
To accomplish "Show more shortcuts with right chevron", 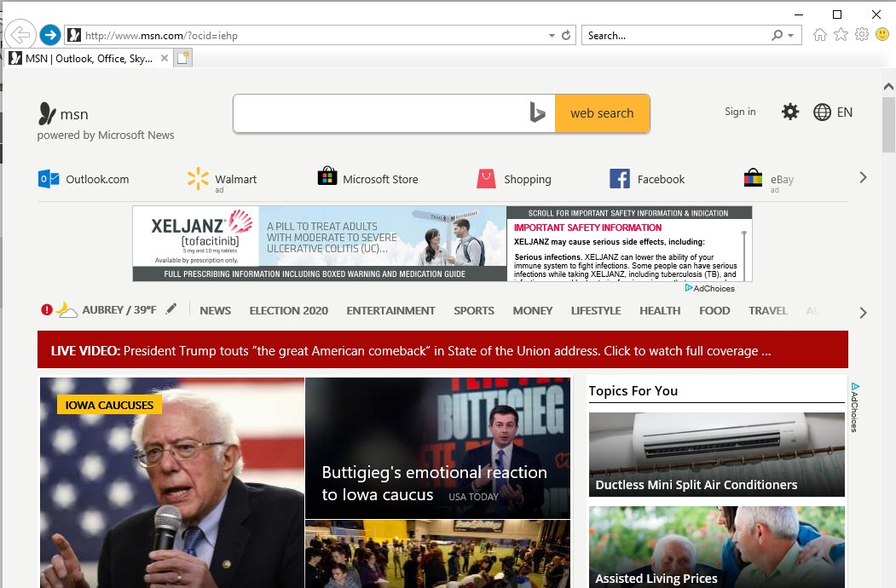I will click(x=863, y=178).
